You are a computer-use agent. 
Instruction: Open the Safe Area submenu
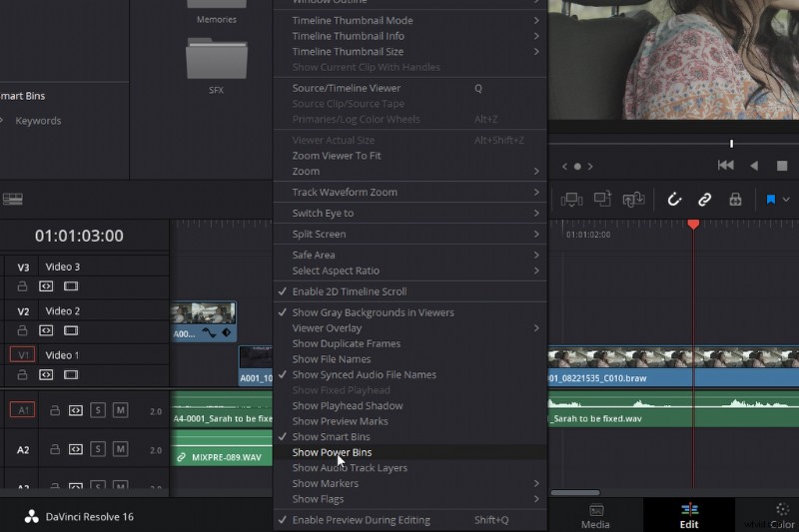(x=410, y=255)
